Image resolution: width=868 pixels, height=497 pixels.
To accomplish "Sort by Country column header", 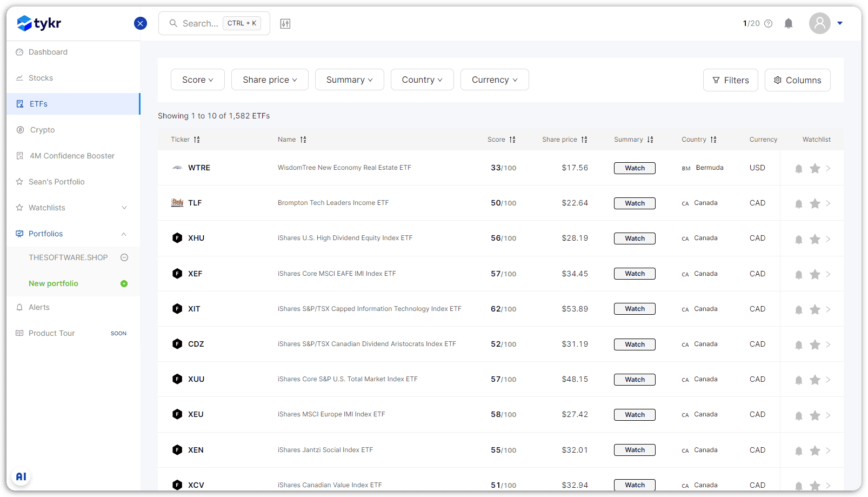I will click(x=699, y=140).
